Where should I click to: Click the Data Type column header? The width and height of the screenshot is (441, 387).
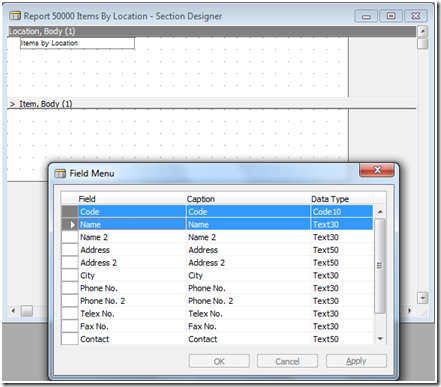(342, 199)
